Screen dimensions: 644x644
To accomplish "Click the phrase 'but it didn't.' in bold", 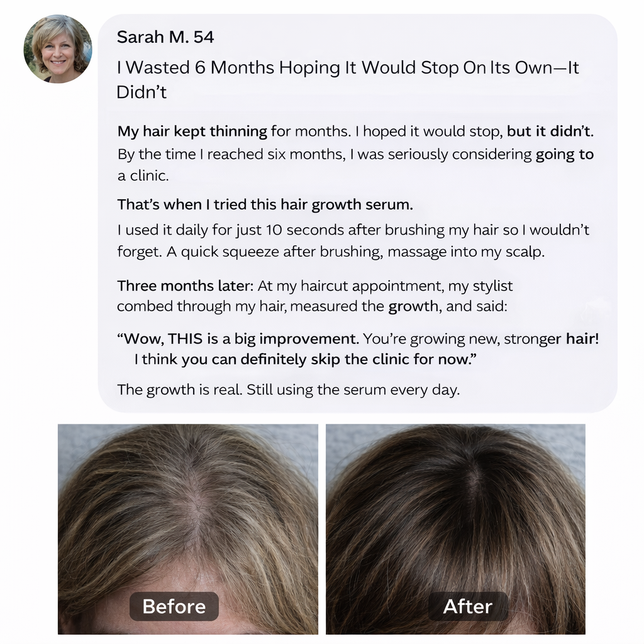I will tap(550, 131).
